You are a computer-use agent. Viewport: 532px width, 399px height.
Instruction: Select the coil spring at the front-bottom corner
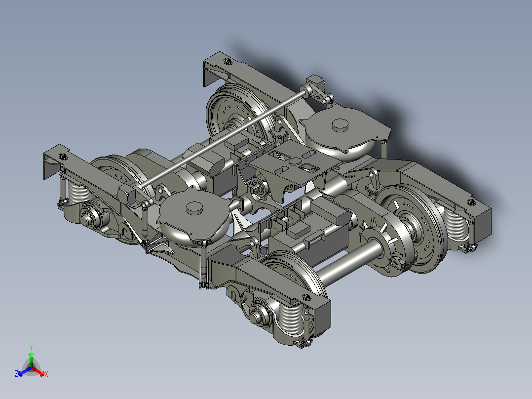coord(290,319)
